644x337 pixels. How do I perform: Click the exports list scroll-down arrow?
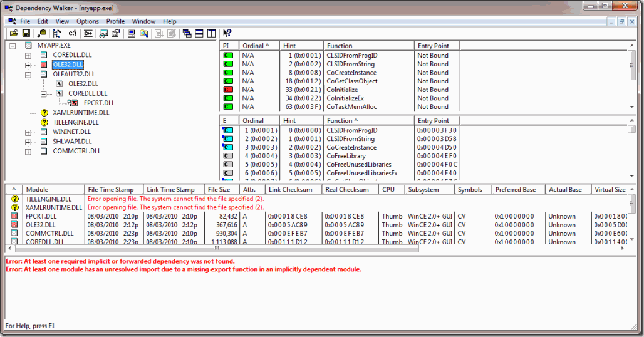(631, 177)
